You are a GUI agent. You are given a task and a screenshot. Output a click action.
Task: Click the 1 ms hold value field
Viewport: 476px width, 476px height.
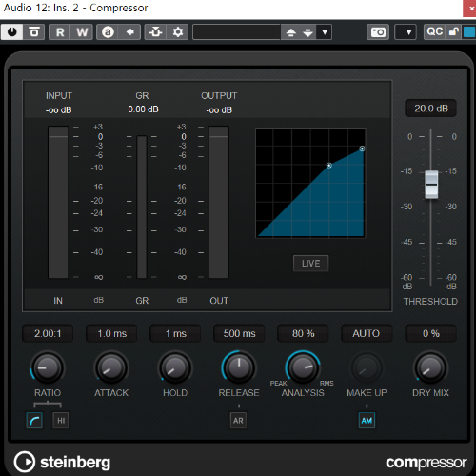(175, 333)
